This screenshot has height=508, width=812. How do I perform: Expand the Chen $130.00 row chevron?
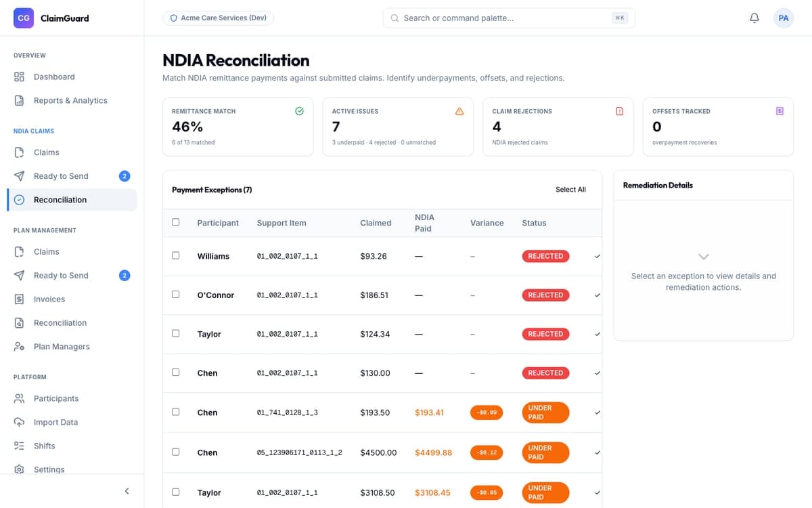597,373
